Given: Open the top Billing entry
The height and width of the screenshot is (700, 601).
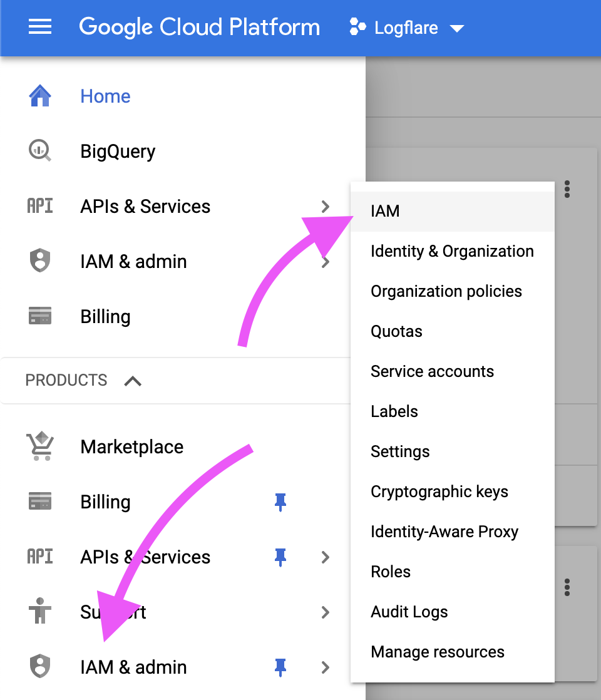Looking at the screenshot, I should [x=105, y=317].
